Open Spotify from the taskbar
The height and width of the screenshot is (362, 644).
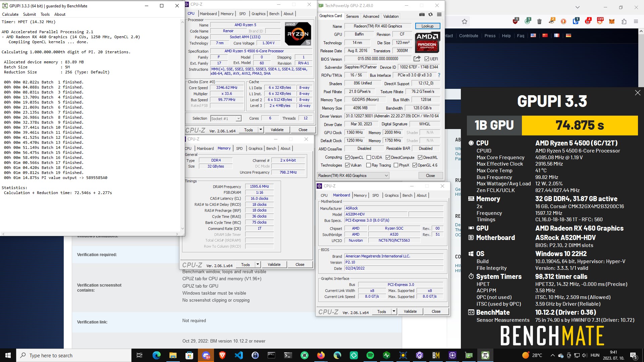click(370, 355)
